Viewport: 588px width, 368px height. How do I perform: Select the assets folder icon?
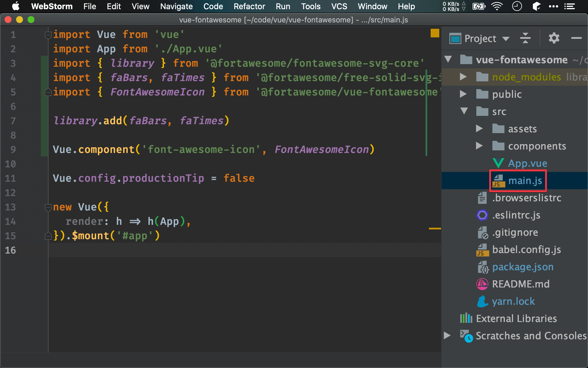click(x=498, y=129)
